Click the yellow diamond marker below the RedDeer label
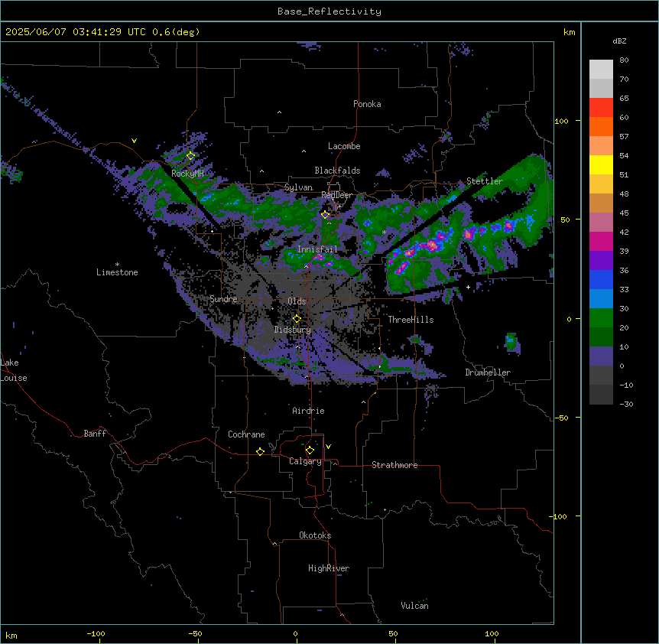Image resolution: width=659 pixels, height=644 pixels. pos(325,215)
